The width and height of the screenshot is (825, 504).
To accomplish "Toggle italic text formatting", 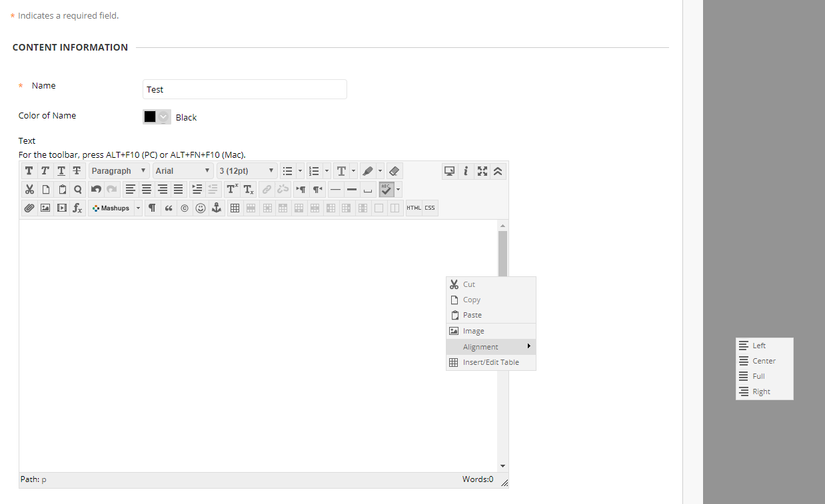I will pyautogui.click(x=45, y=171).
